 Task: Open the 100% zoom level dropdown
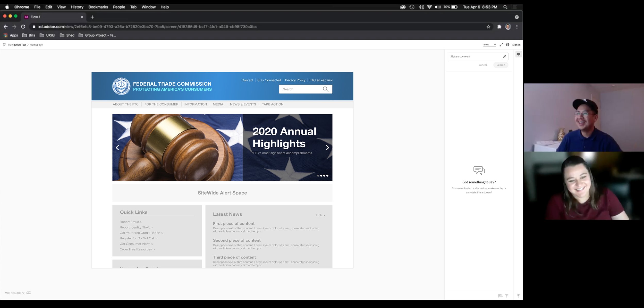point(489,45)
